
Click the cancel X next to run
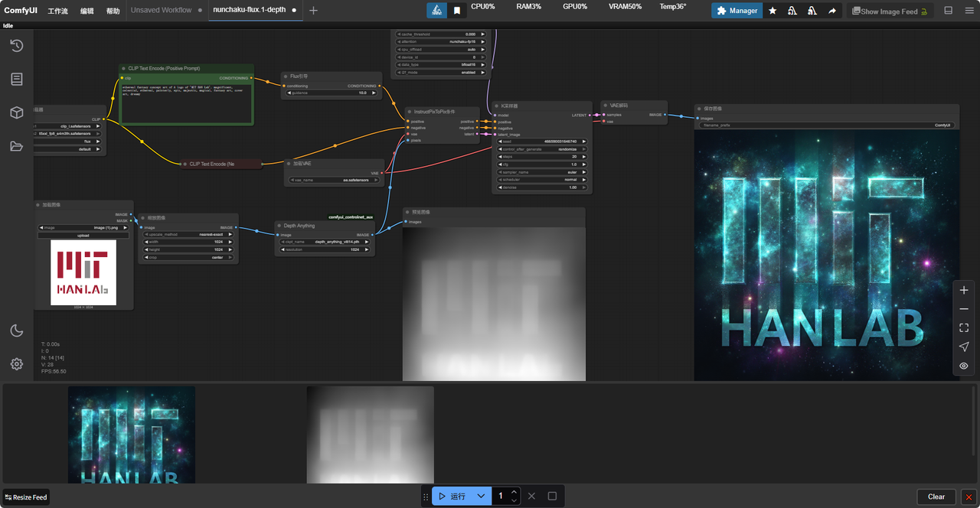pyautogui.click(x=531, y=496)
